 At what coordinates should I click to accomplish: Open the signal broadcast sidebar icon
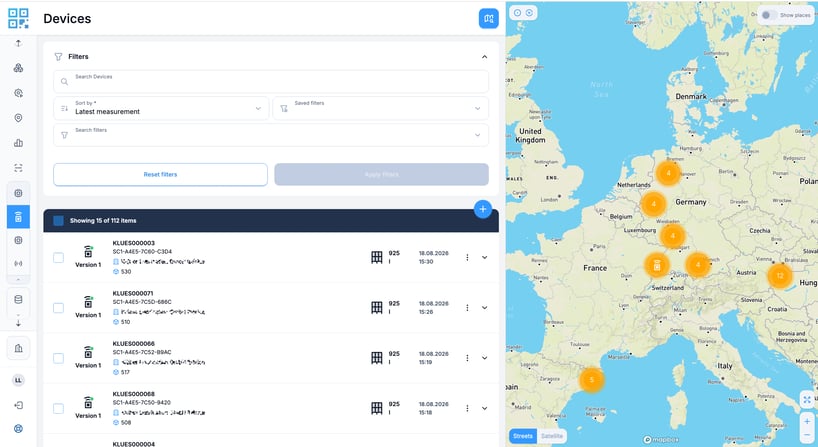[18, 263]
